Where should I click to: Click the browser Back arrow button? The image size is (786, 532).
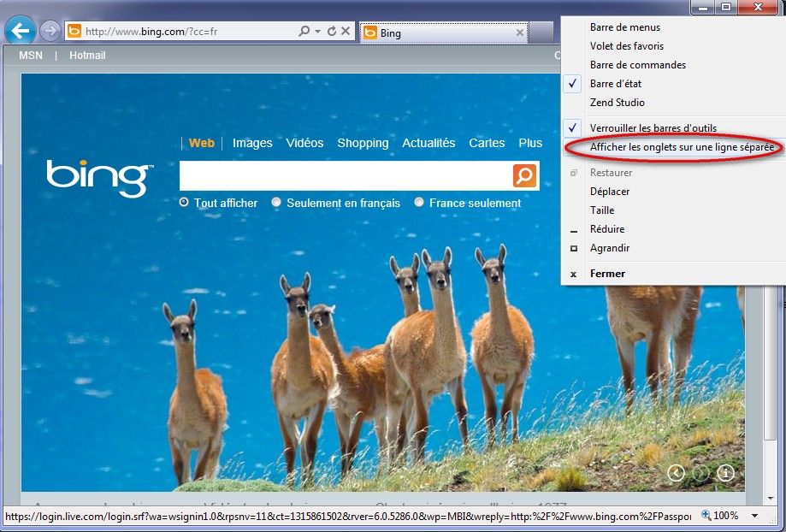[21, 32]
